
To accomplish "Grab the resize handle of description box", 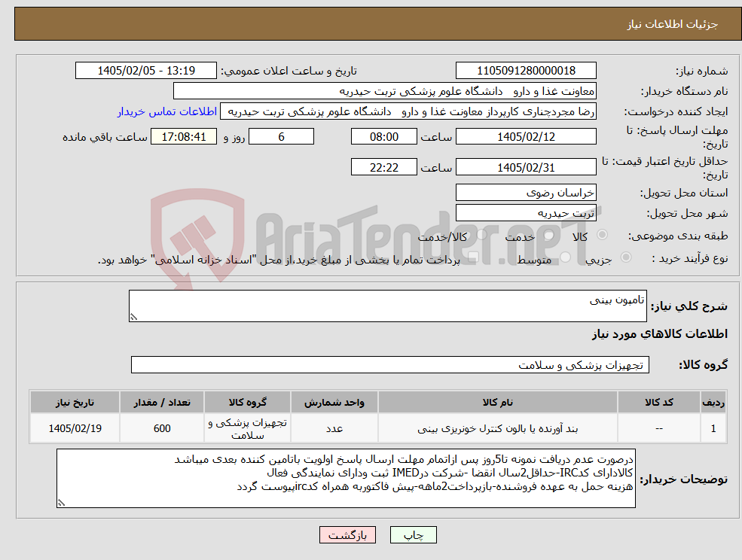I will click(x=133, y=318).
